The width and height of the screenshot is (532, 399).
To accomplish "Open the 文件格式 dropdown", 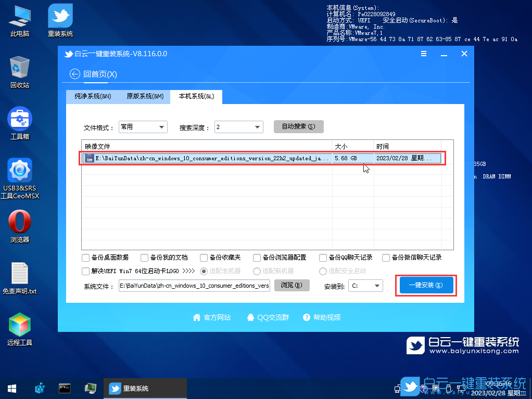I will 143,126.
